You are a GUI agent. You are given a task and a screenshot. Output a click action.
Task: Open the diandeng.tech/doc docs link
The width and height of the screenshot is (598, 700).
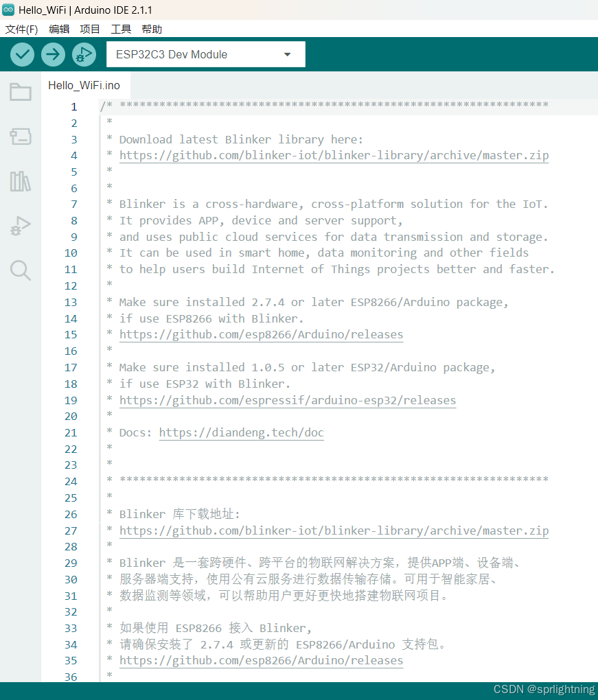click(x=241, y=432)
